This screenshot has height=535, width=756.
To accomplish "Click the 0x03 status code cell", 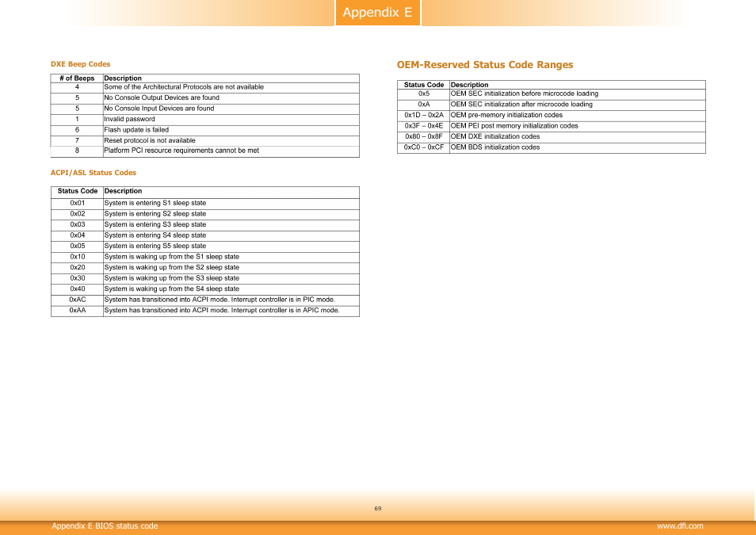I will (x=77, y=224).
